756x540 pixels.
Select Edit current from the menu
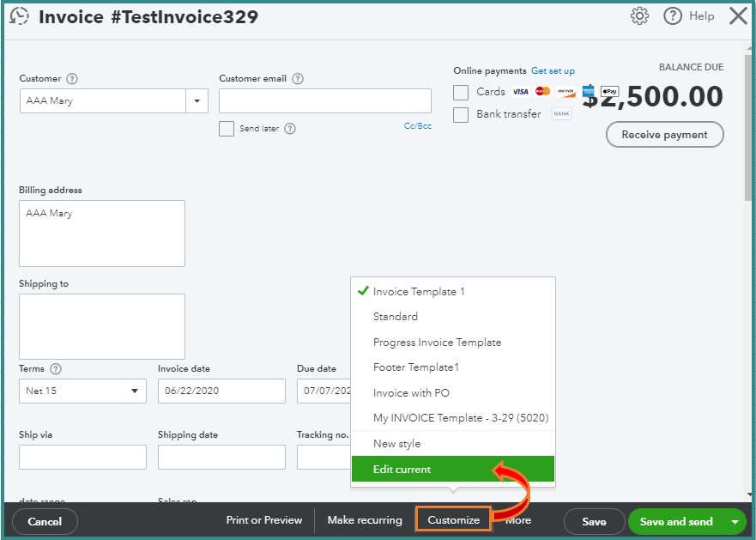pyautogui.click(x=402, y=470)
